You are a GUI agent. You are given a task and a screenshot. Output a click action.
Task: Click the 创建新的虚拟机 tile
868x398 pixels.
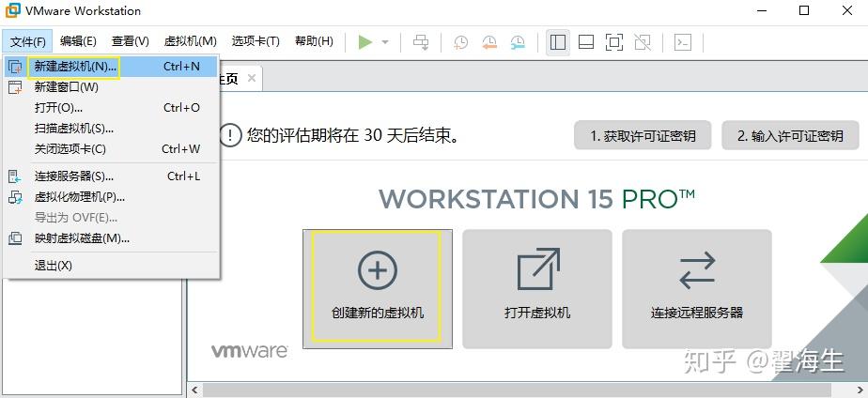[378, 289]
